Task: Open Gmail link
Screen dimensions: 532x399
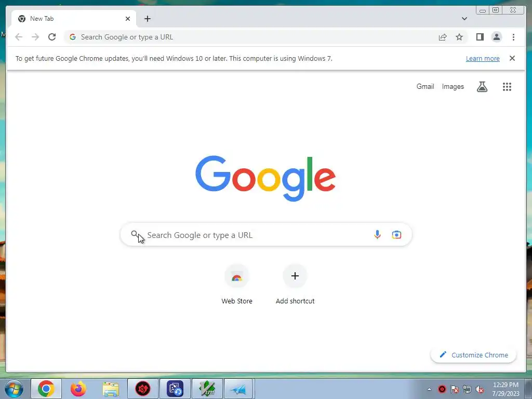Action: point(425,87)
